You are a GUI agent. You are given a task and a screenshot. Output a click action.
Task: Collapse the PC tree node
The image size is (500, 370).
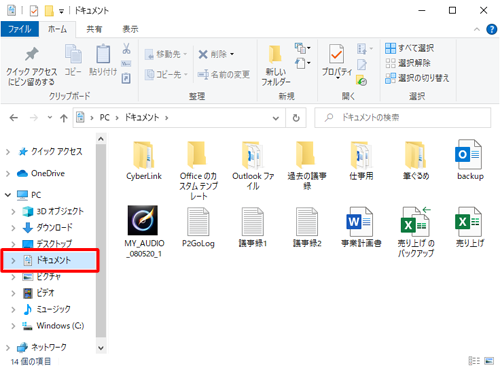(8, 195)
